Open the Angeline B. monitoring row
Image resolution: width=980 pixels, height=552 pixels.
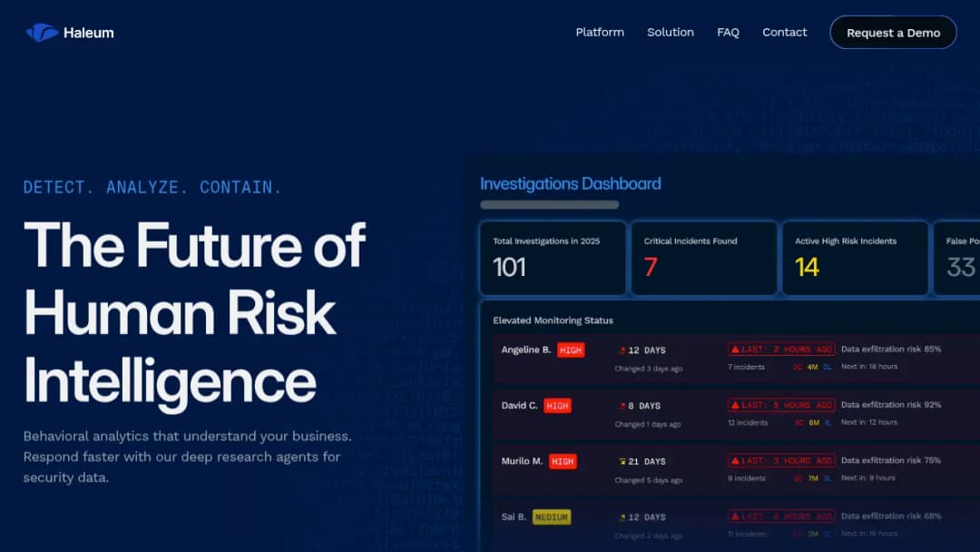[x=736, y=359]
